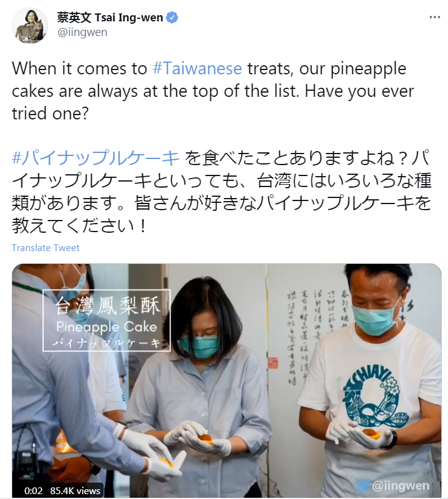This screenshot has height=499, width=448.
Task: Click the blue verified badge icon
Action: 172,18
